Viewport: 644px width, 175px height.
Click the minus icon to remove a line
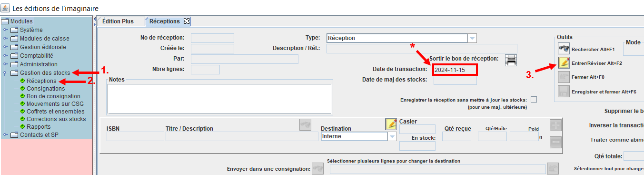point(555,142)
